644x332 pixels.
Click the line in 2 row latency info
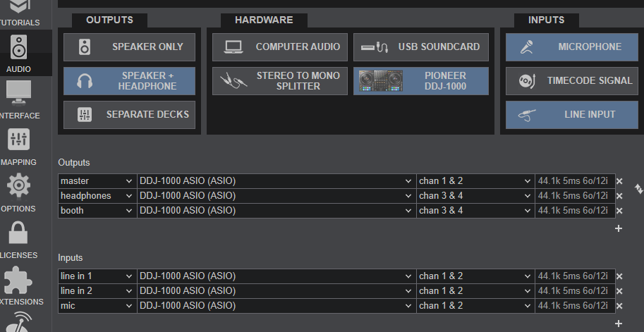tap(575, 291)
